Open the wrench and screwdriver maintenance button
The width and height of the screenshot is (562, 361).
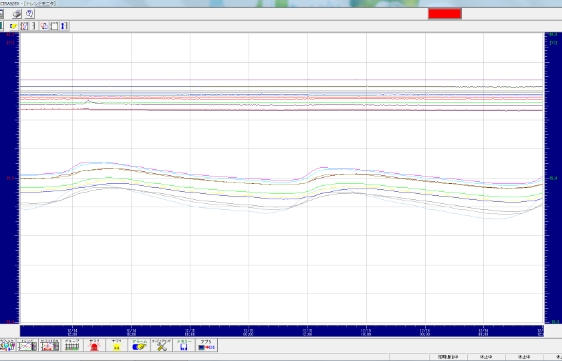point(161,345)
